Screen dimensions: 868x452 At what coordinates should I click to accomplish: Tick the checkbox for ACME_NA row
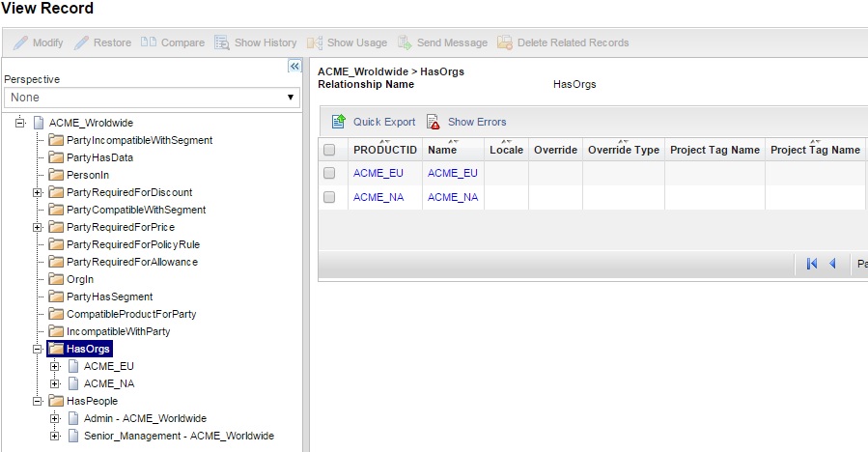pyautogui.click(x=329, y=197)
